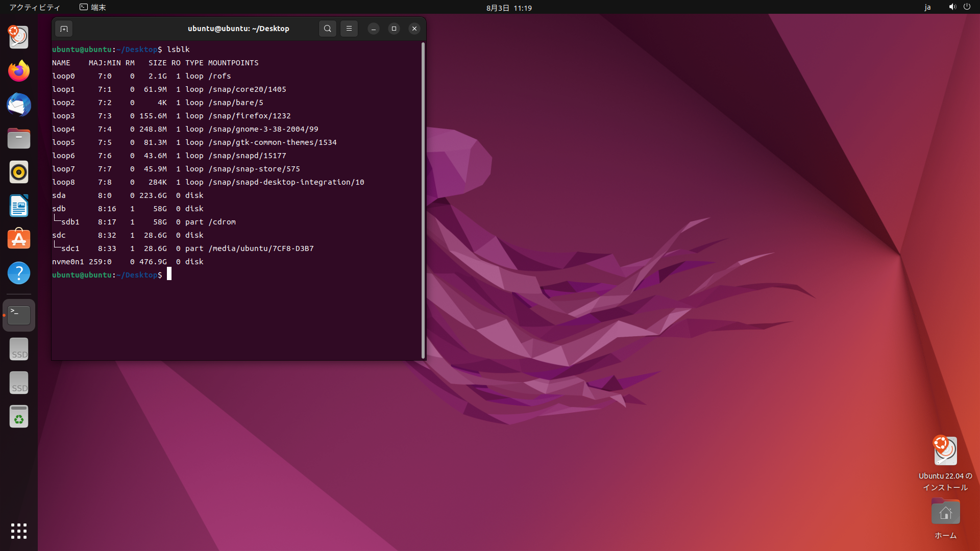The image size is (980, 551).
Task: Open the Files manager in dock
Action: point(19,138)
